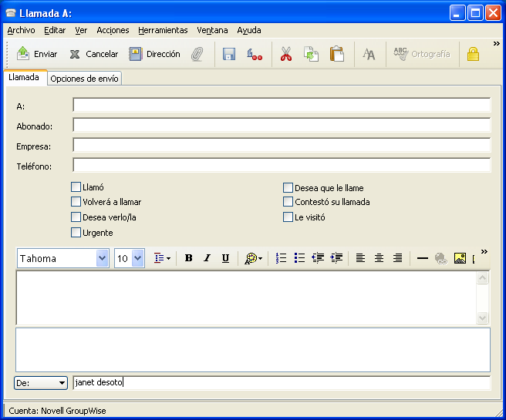This screenshot has height=420, width=506.
Task: Click the Enviar button
Action: [x=37, y=54]
